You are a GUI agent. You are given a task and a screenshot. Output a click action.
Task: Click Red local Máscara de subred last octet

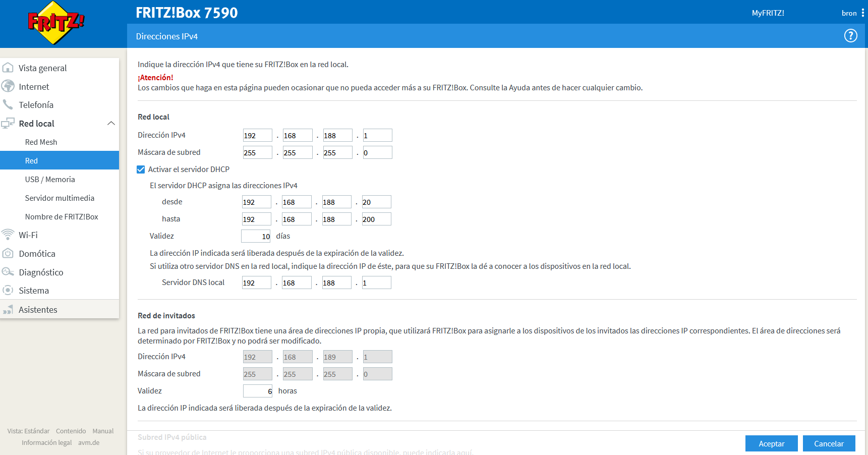[x=377, y=152]
